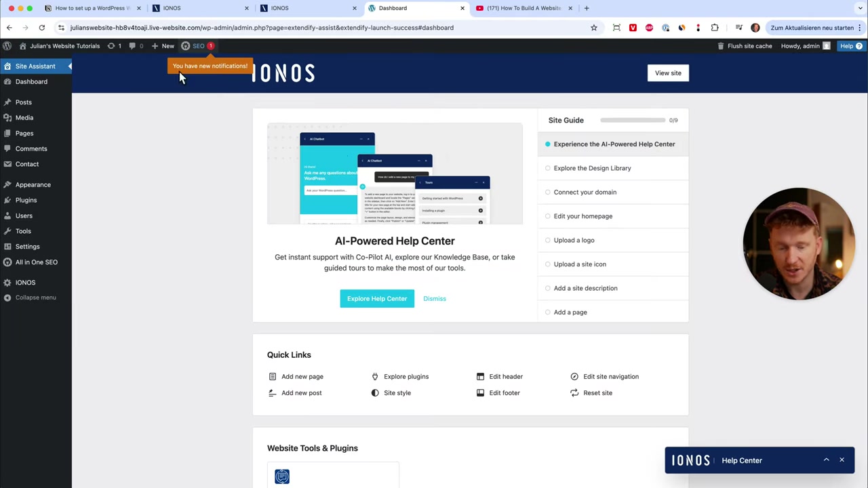
Task: Click the Edit footer layout icon
Action: click(480, 392)
